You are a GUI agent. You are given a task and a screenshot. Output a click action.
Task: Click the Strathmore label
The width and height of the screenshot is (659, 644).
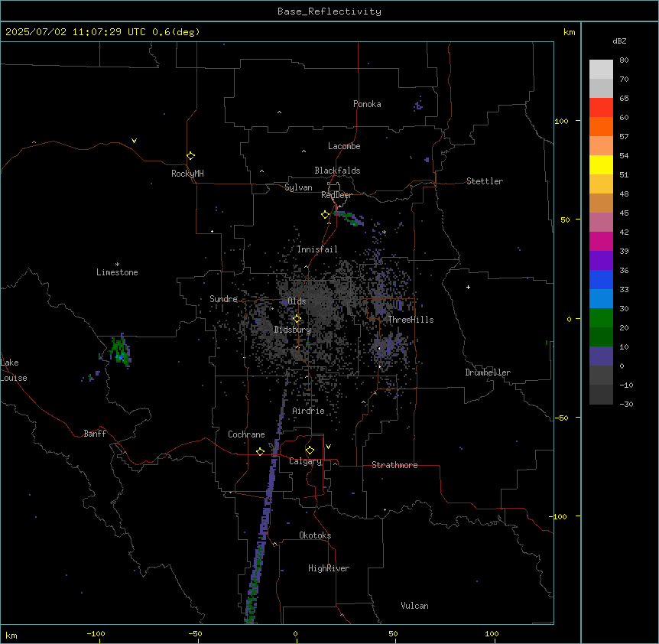coord(394,465)
